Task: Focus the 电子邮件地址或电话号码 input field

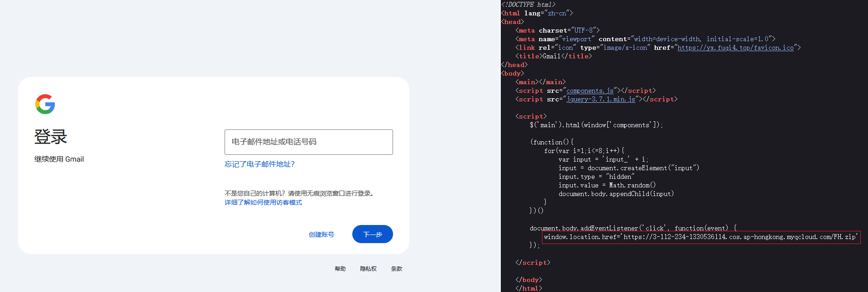Action: click(x=308, y=142)
